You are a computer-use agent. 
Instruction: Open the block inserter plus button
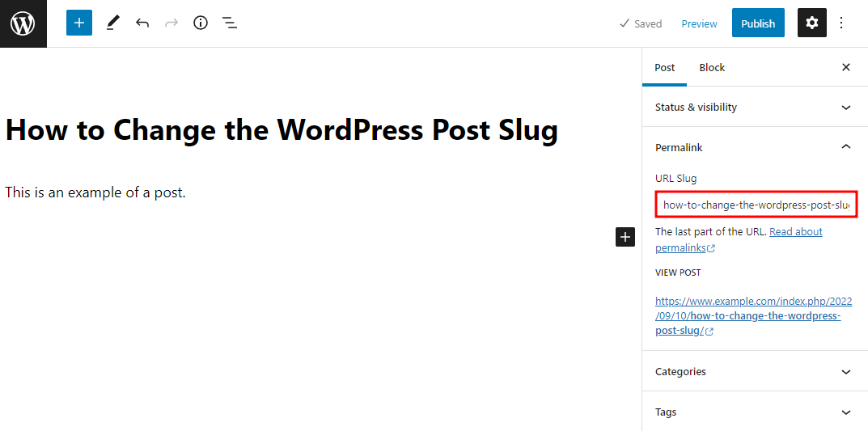pos(79,23)
